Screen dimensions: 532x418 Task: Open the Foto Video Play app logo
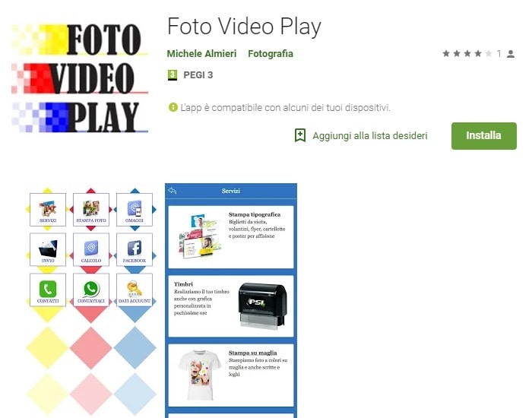tap(80, 78)
